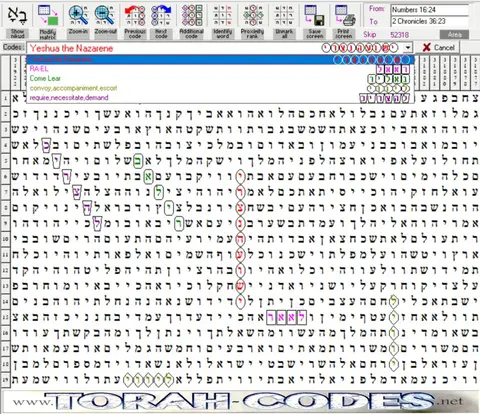The width and height of the screenshot is (480, 414).
Task: Click the red circled letter in row 13
Action: tap(240, 286)
